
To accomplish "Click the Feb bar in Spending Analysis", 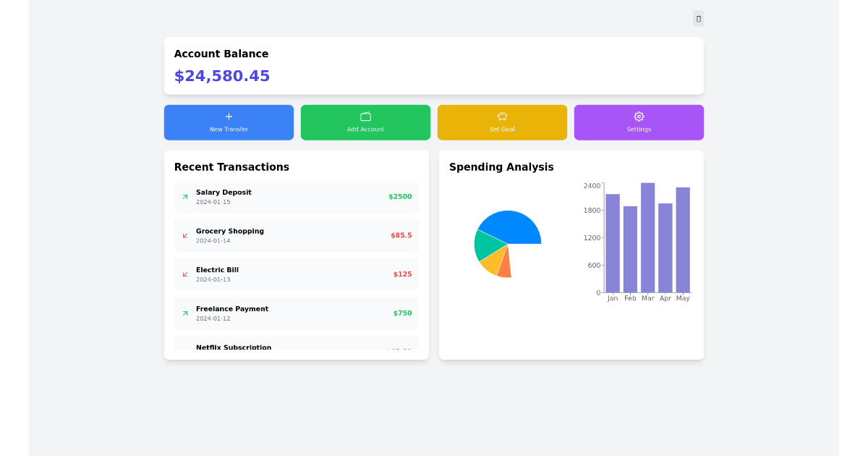I will [x=630, y=249].
